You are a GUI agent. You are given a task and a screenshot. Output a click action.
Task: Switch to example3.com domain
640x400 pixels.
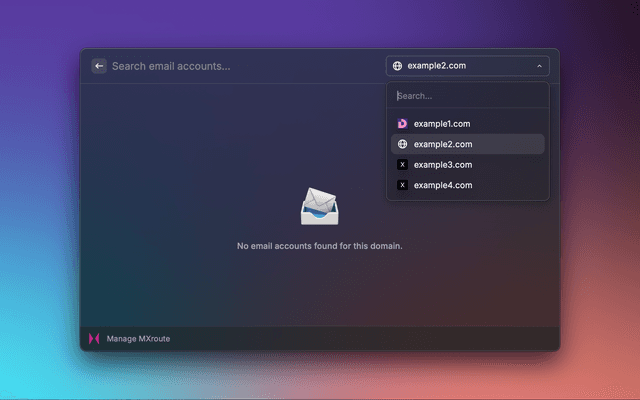(441, 165)
